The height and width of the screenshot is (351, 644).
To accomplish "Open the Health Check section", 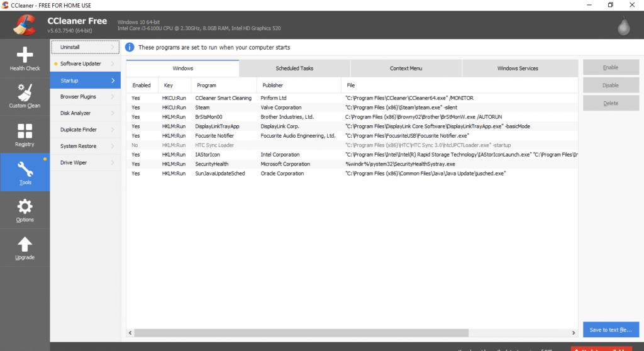I will point(25,58).
